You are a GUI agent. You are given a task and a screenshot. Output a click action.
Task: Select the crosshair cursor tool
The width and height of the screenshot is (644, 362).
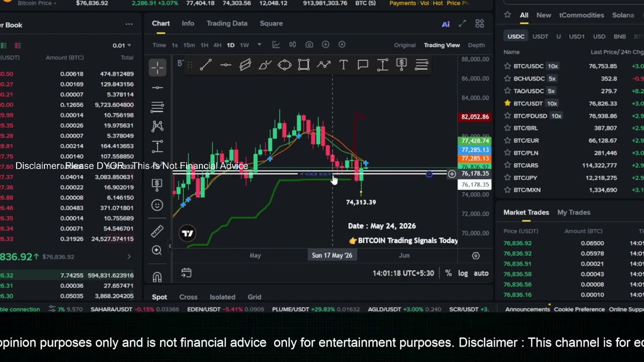click(157, 68)
